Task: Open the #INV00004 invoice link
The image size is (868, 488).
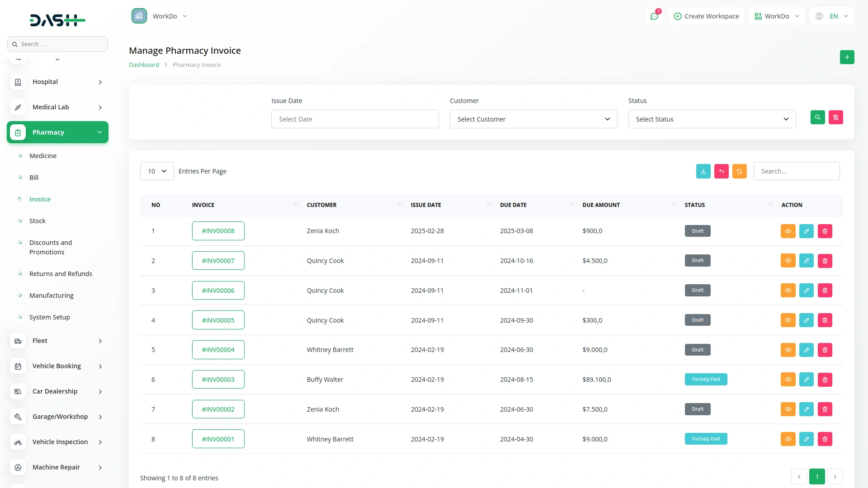Action: 218,350
